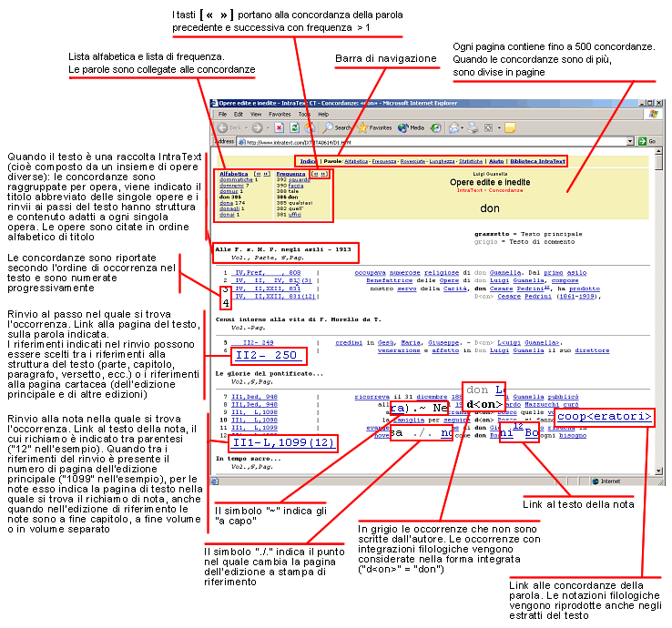Open the Help menu
The width and height of the screenshot is (672, 628).
point(322,114)
